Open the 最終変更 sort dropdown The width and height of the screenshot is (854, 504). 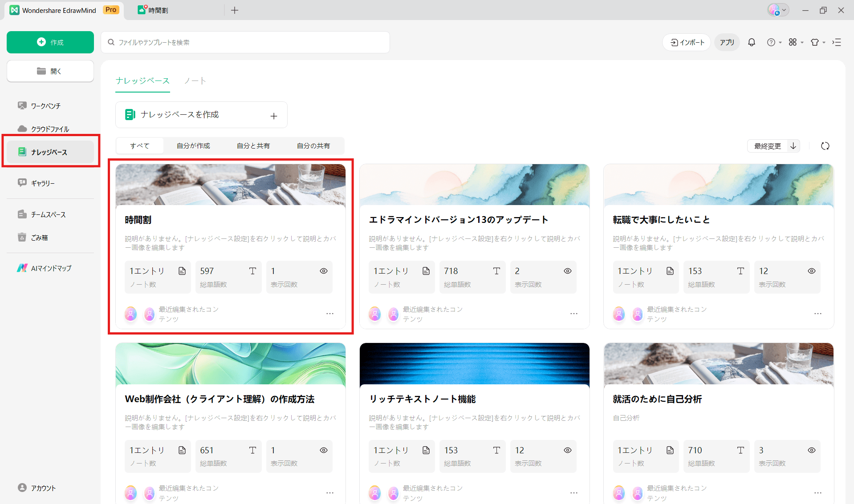click(773, 146)
